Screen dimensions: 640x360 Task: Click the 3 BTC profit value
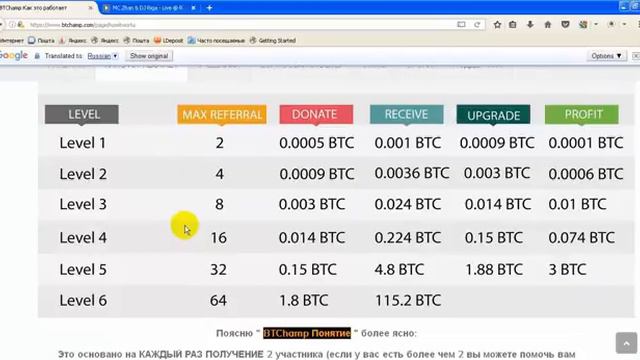567,269
